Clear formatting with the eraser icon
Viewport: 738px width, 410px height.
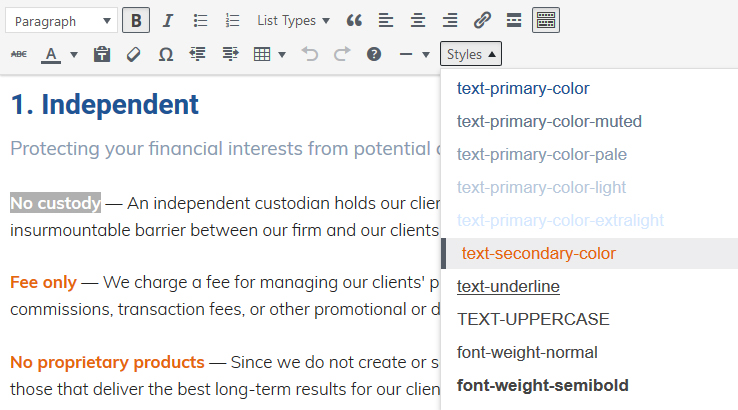click(x=134, y=54)
